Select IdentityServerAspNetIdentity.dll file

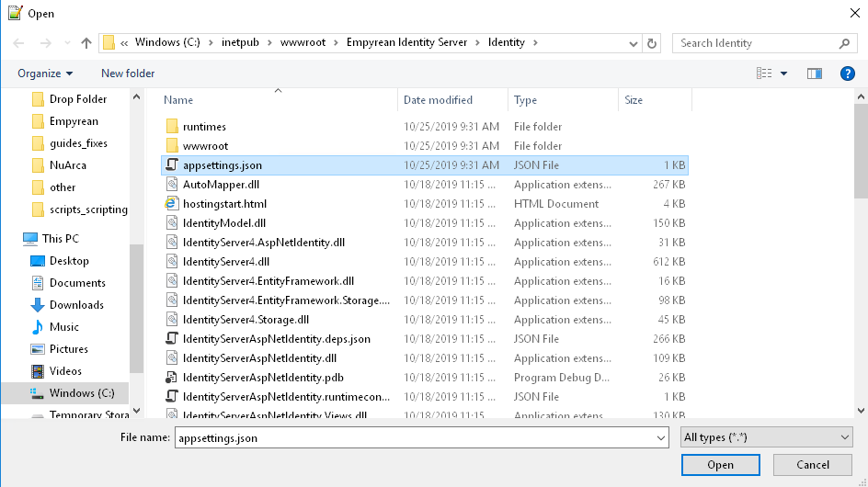(x=259, y=358)
